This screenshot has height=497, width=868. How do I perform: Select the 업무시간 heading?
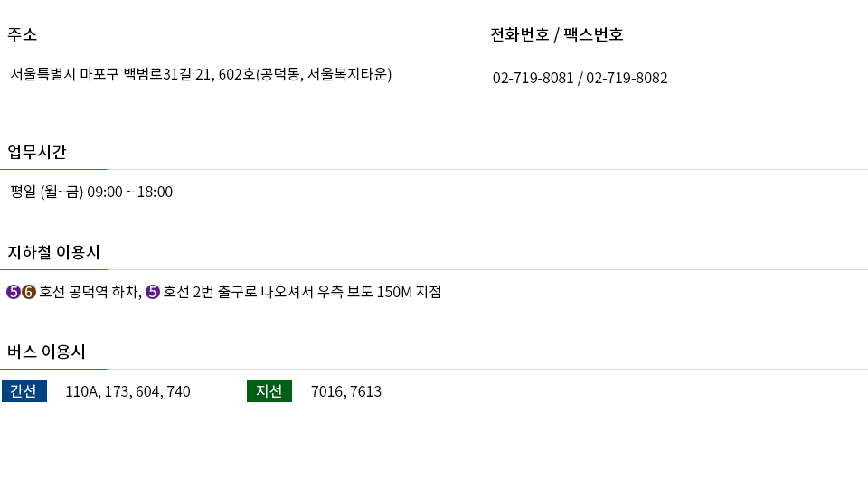36,152
